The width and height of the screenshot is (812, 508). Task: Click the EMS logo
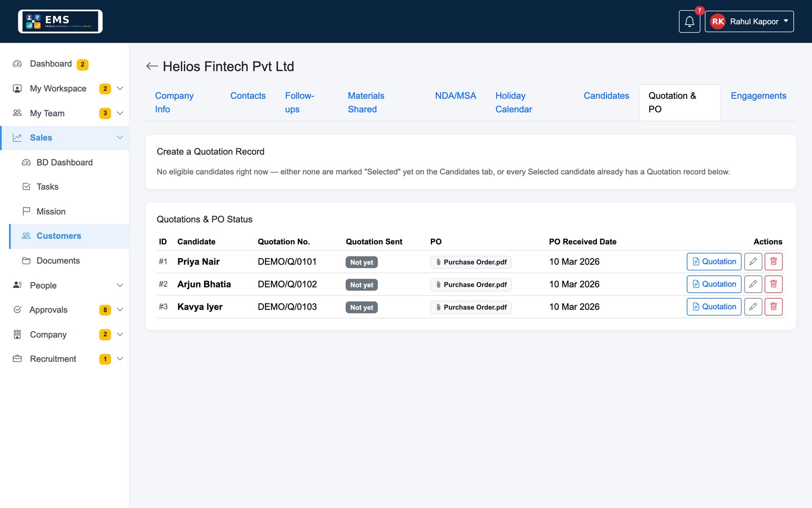pos(60,21)
